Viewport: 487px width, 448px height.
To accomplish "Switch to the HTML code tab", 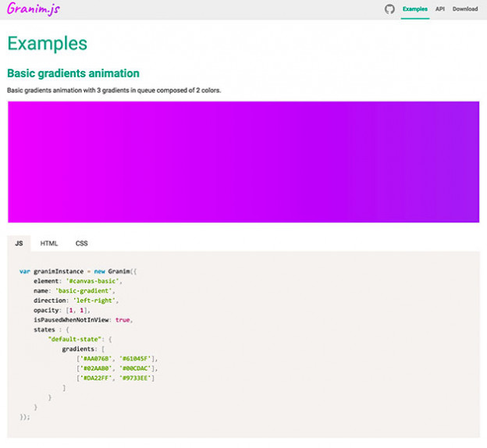I will pyautogui.click(x=49, y=244).
